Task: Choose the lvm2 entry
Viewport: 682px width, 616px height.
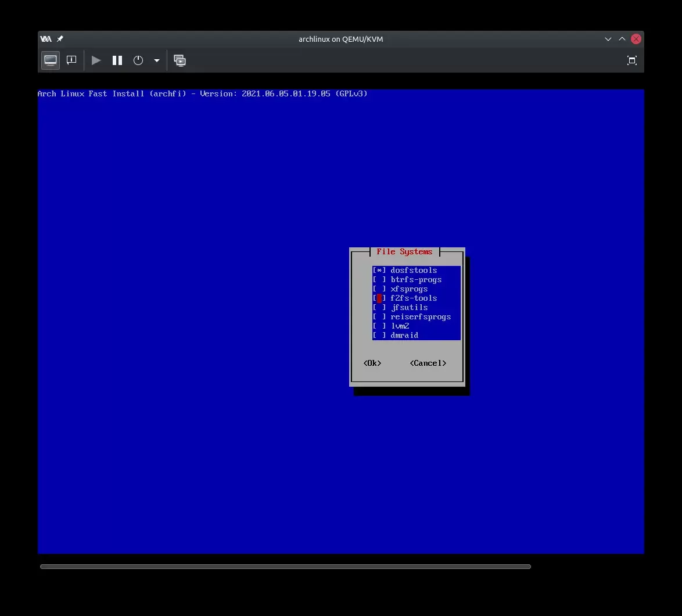Action: point(400,326)
